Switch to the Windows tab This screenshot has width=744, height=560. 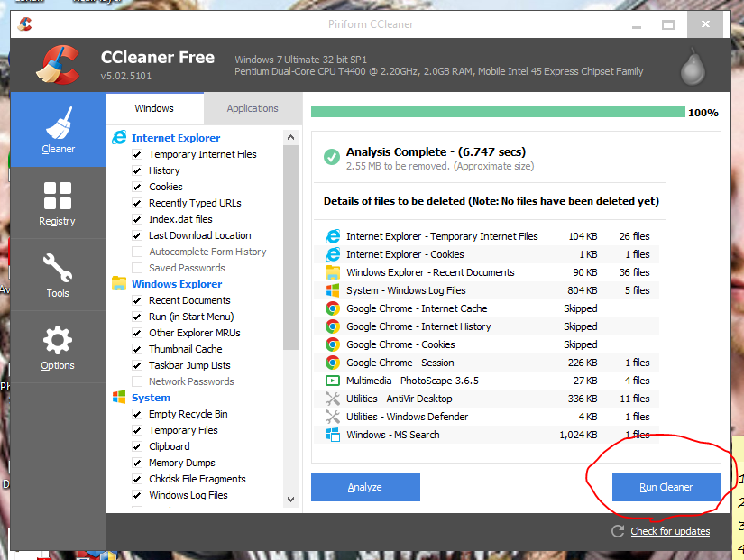[x=154, y=108]
